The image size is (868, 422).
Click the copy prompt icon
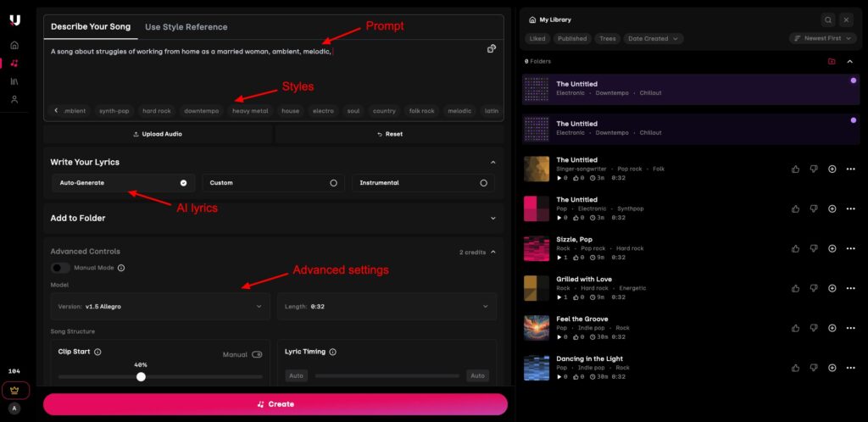pos(491,48)
